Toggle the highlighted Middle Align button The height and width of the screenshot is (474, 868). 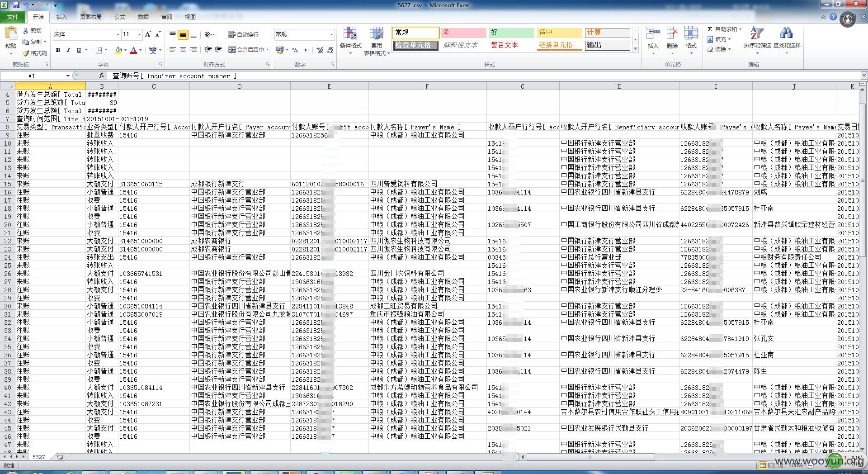tap(183, 34)
